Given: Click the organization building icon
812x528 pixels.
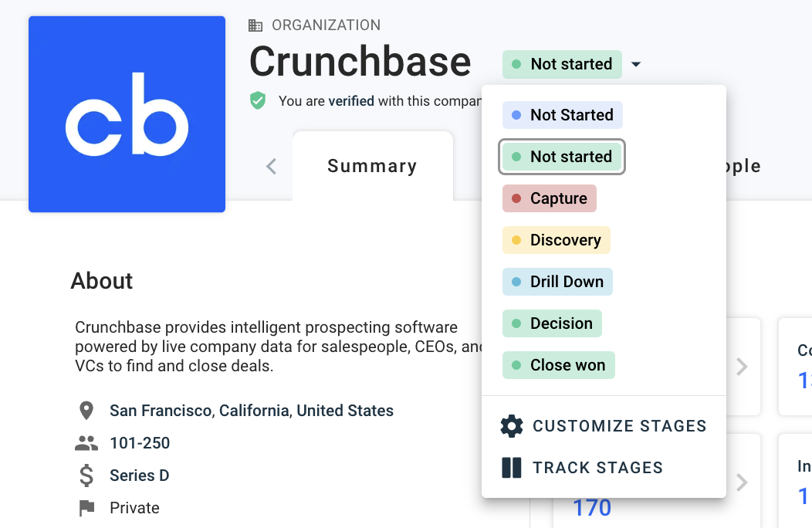Looking at the screenshot, I should click(x=255, y=25).
